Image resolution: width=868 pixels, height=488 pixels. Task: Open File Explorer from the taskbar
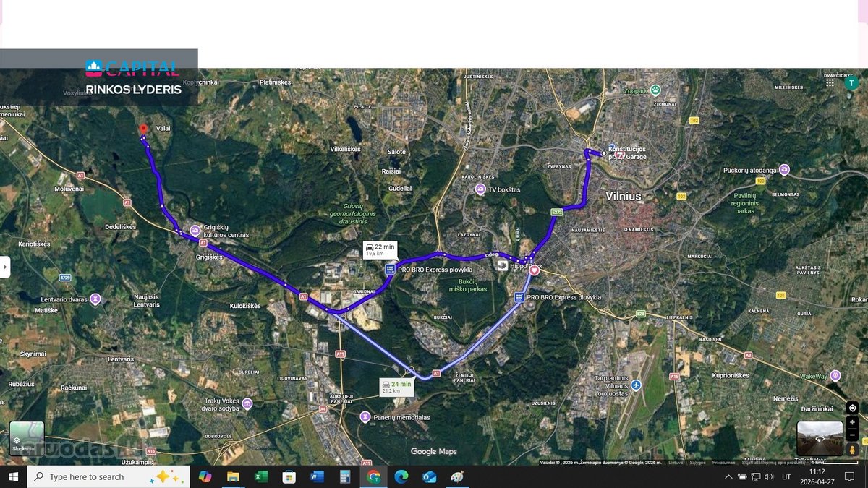coord(233,476)
